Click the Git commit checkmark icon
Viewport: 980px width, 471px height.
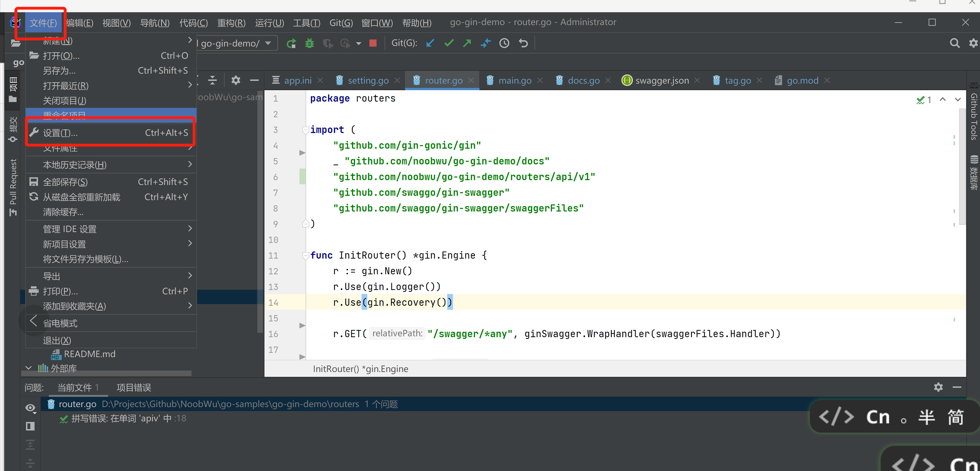[449, 43]
